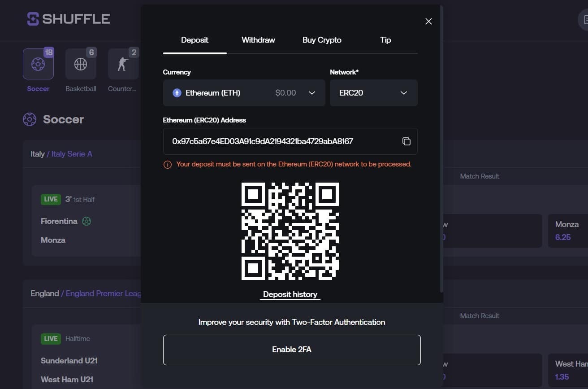The image size is (588, 389).
Task: Select the Counter-Strike sport icon
Action: [x=123, y=64]
